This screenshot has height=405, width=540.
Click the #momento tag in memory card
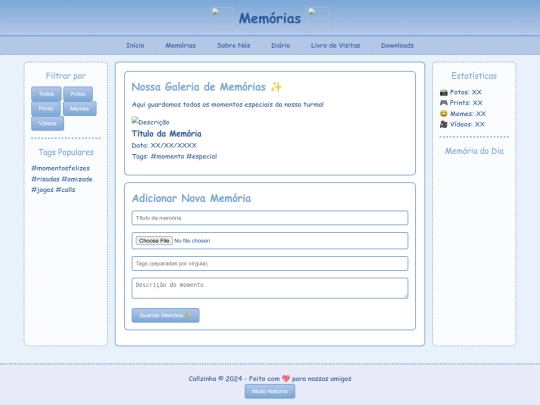(167, 156)
